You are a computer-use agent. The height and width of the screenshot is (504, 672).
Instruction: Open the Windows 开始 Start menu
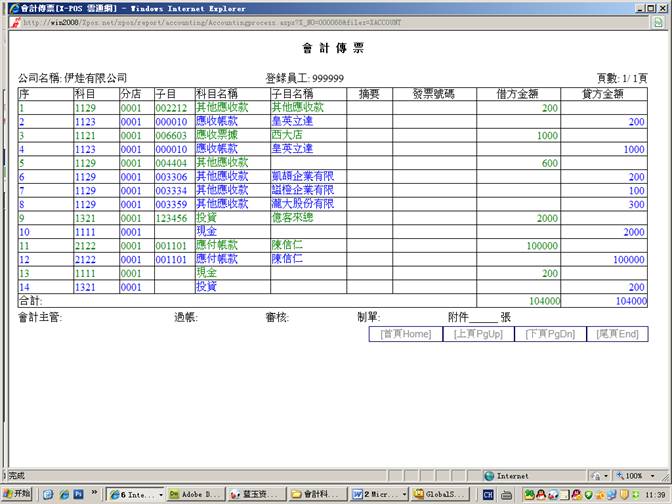click(x=17, y=494)
